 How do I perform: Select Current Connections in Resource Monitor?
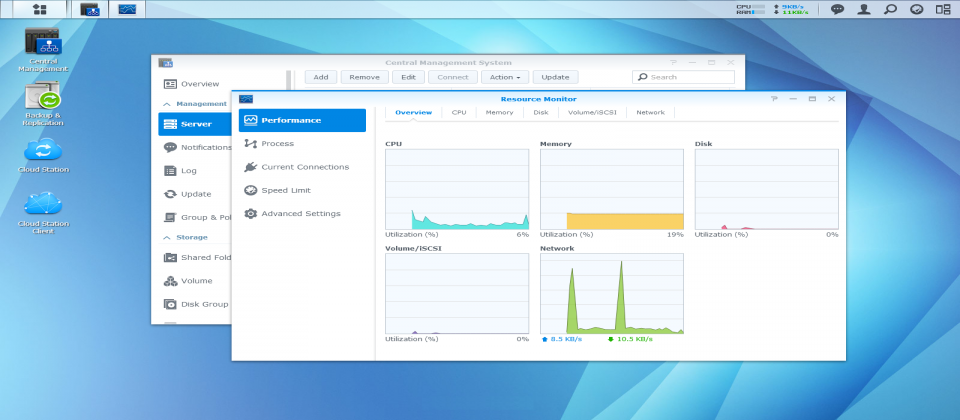(x=304, y=167)
